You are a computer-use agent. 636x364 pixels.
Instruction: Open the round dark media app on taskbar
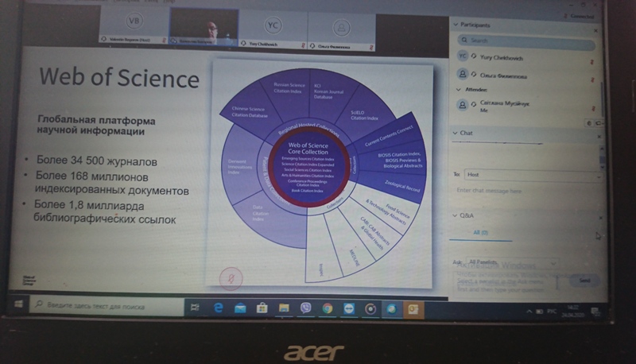pyautogui.click(x=370, y=310)
